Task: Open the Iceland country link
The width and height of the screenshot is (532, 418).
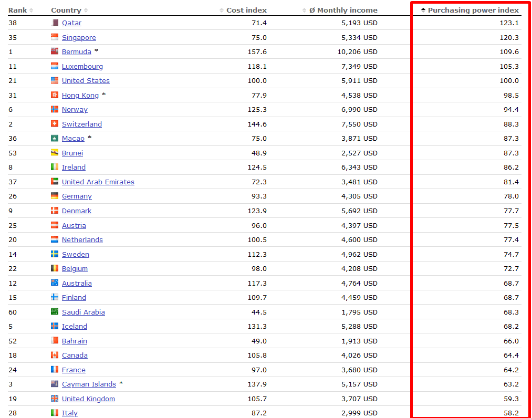Action: (x=74, y=326)
